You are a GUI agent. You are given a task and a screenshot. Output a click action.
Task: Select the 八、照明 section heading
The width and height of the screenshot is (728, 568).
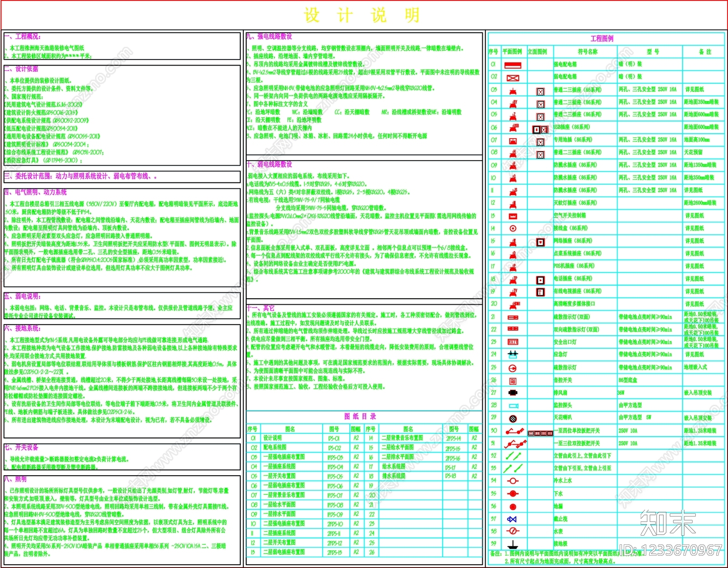[x=15, y=479]
